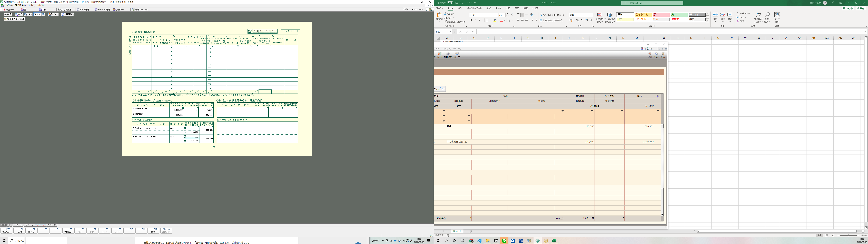Screen dimensions: 868x244
Task: Launch the ウィザード wizard
Action: click(119, 10)
